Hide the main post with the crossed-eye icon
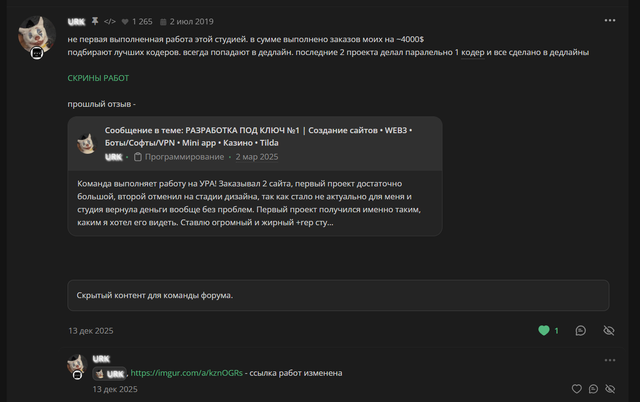Screen dimensions: 640x402 (x=609, y=331)
